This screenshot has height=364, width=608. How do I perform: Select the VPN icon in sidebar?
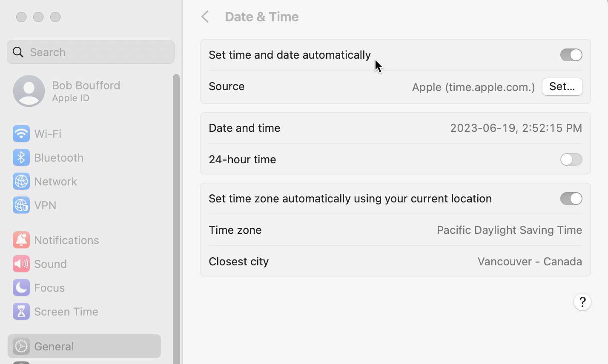click(21, 205)
